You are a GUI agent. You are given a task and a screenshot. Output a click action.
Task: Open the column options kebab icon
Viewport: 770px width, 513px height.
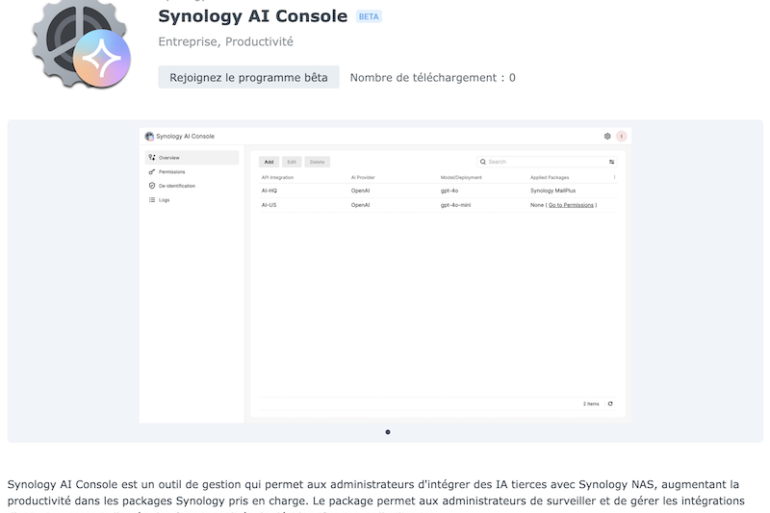(x=614, y=177)
